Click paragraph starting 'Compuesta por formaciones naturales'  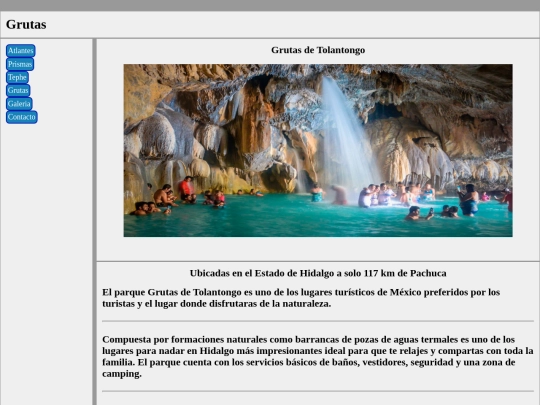(318, 356)
